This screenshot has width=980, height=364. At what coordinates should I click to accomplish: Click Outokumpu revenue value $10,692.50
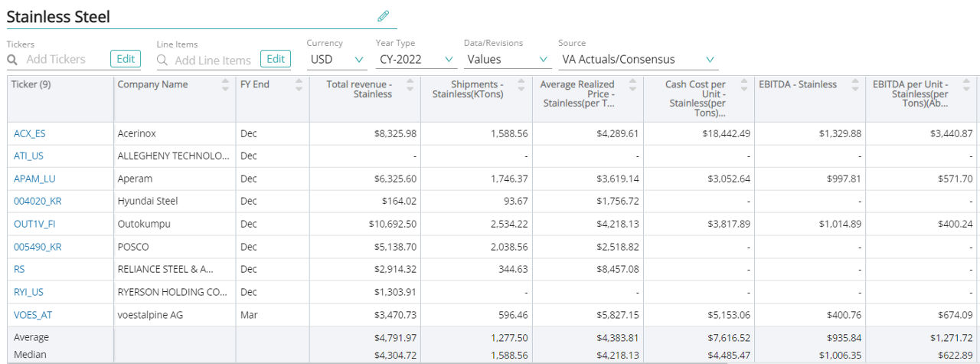click(x=392, y=224)
